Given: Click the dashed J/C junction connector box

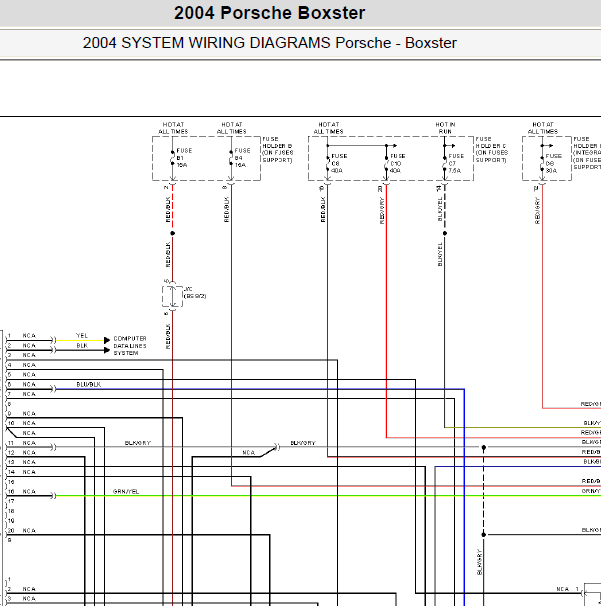Looking at the screenshot, I should point(172,296).
